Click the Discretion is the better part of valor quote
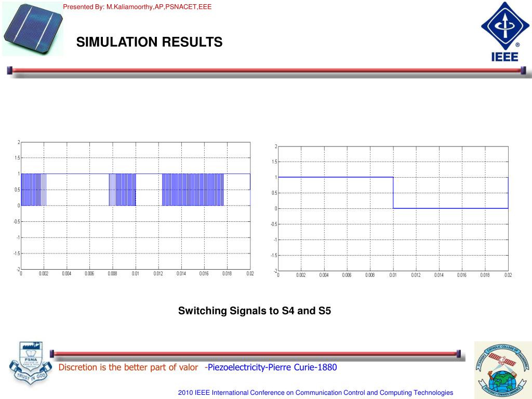Screen dimensions: 532x399 pos(128,367)
